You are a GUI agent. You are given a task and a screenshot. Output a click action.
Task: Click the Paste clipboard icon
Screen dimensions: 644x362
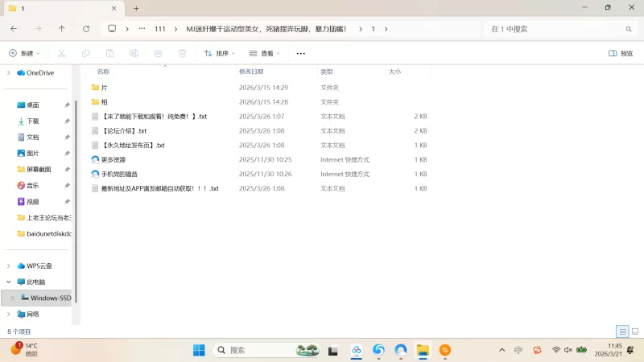point(109,53)
